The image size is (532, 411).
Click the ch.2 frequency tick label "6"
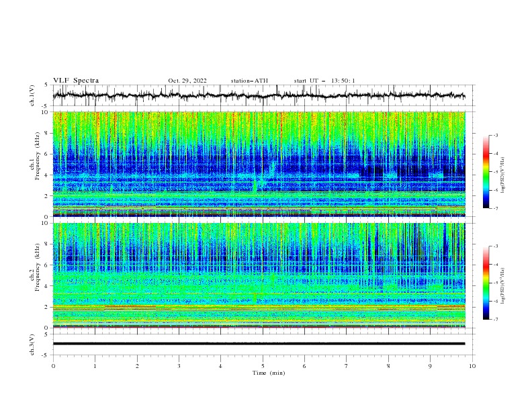48,265
